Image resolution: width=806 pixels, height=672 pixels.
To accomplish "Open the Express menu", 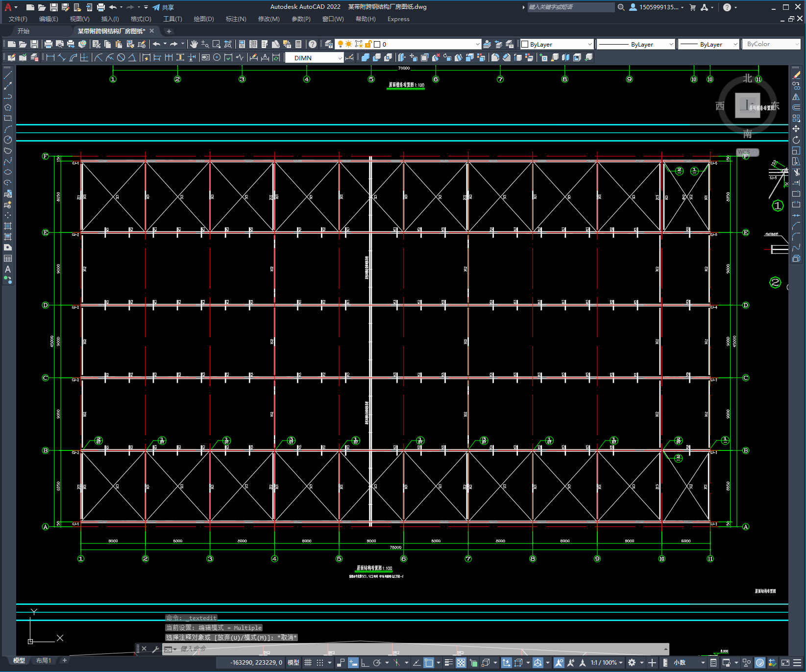I will pos(398,19).
